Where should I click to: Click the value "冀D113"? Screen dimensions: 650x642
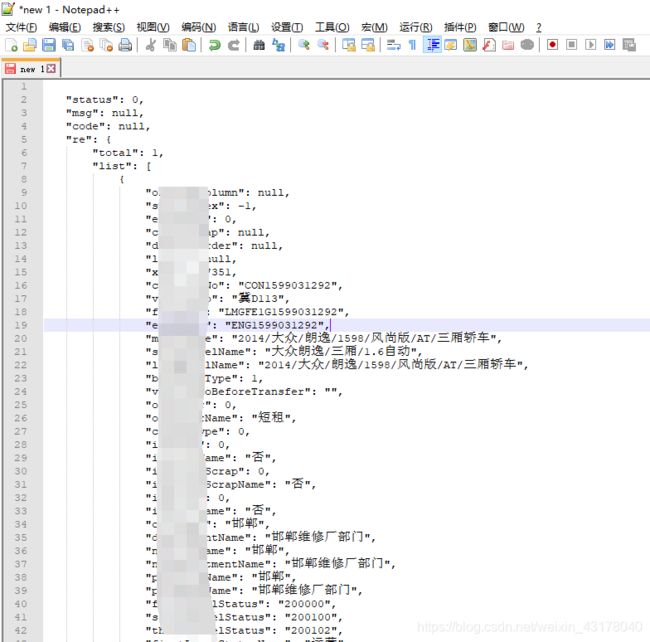(257, 298)
